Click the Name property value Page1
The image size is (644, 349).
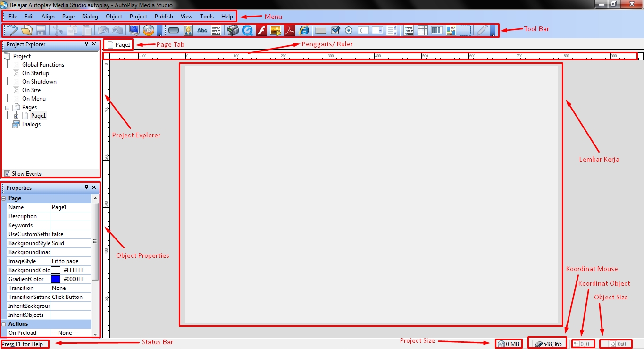[x=71, y=207]
